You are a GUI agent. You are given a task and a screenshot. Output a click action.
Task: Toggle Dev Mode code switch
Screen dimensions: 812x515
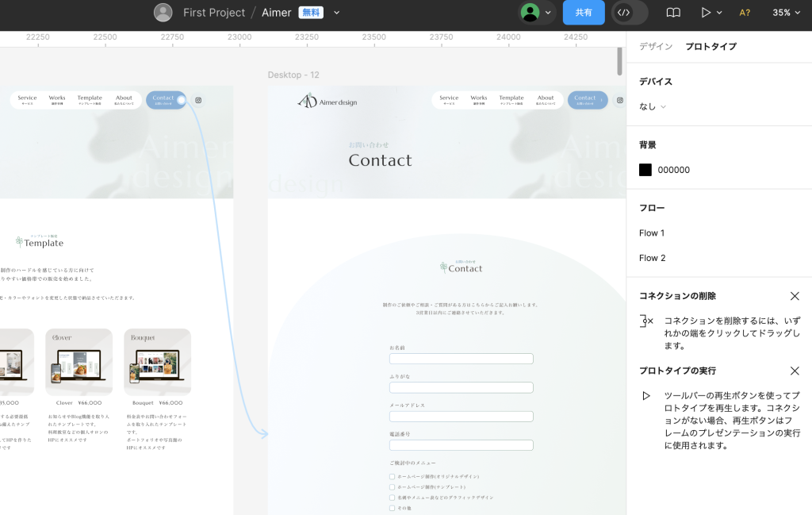pos(630,13)
